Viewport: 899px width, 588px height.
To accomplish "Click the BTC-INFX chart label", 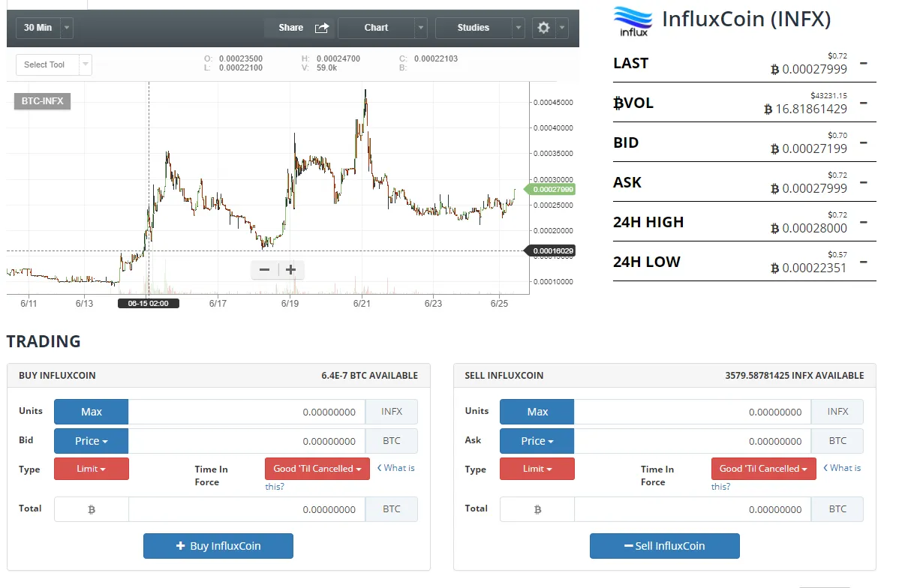I will point(43,100).
